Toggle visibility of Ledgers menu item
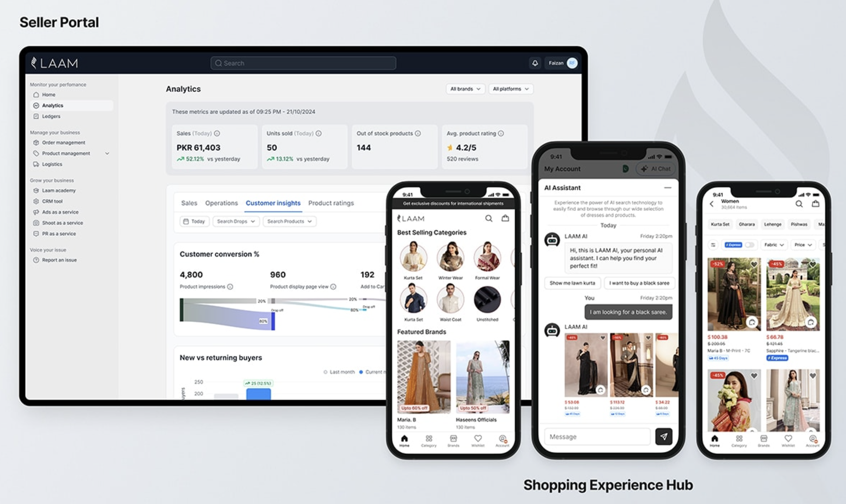The height and width of the screenshot is (504, 846). (51, 116)
